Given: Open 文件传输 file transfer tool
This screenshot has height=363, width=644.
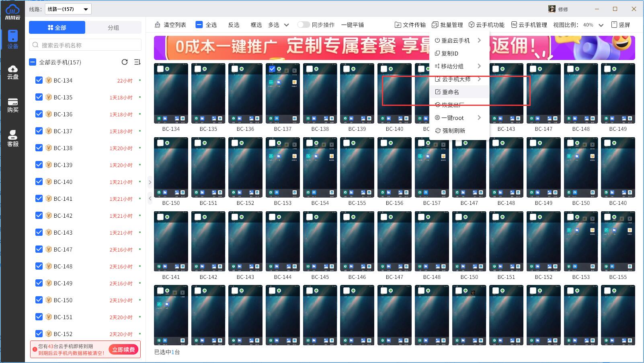Looking at the screenshot, I should pyautogui.click(x=410, y=25).
